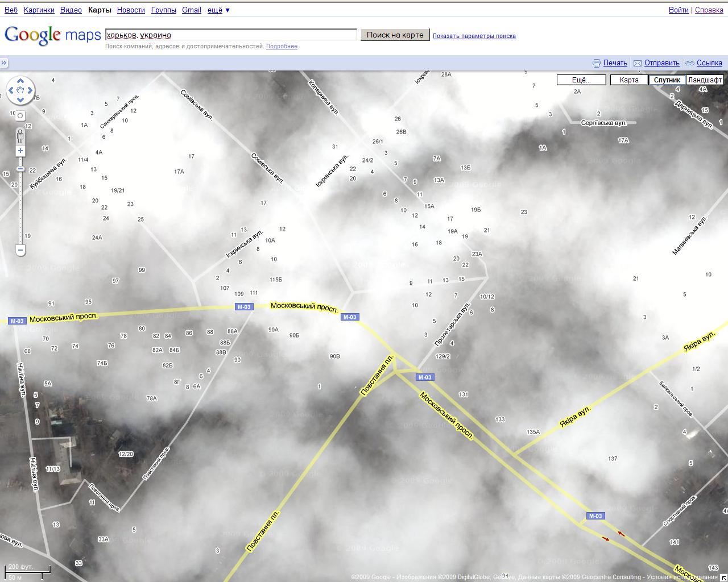Viewport: 728px width, 582px height.
Task: Click the printer icon beside Печать
Action: pyautogui.click(x=597, y=63)
